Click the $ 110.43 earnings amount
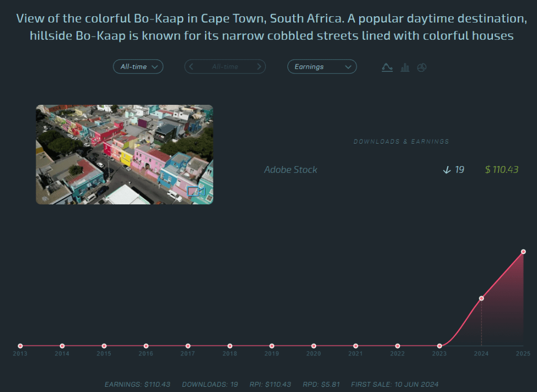This screenshot has width=537, height=392. tap(502, 170)
